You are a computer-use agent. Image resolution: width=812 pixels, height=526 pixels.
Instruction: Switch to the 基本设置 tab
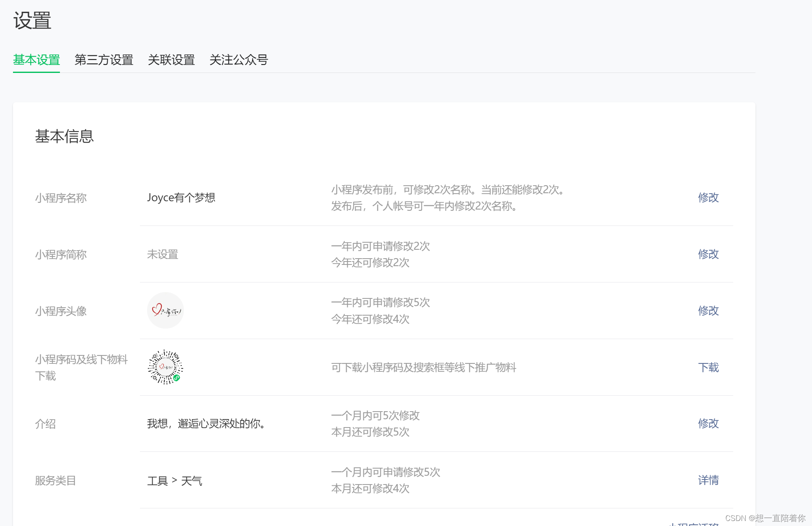36,60
